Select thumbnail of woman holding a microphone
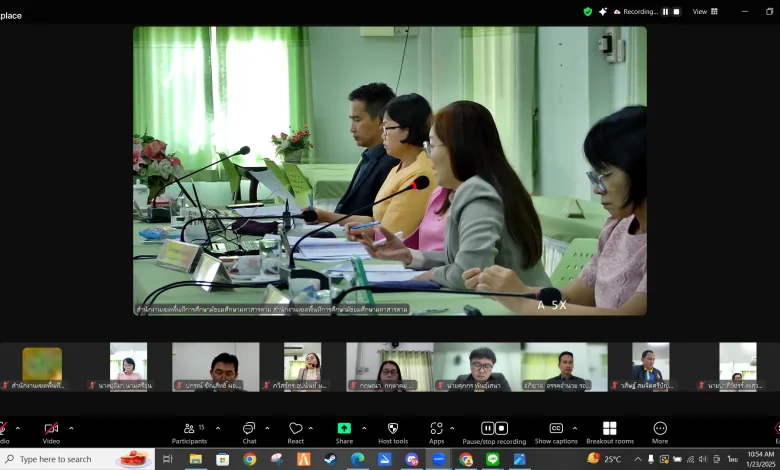780x470 pixels. point(302,367)
